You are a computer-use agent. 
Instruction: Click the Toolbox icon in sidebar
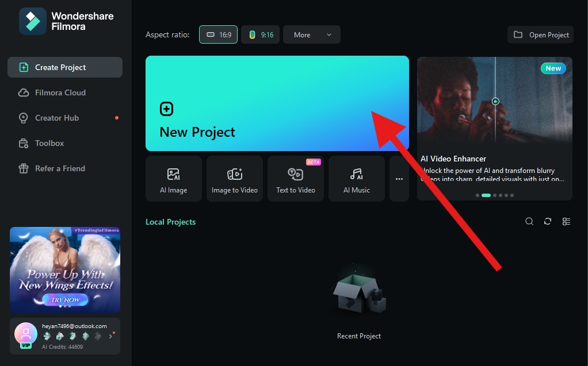click(24, 144)
